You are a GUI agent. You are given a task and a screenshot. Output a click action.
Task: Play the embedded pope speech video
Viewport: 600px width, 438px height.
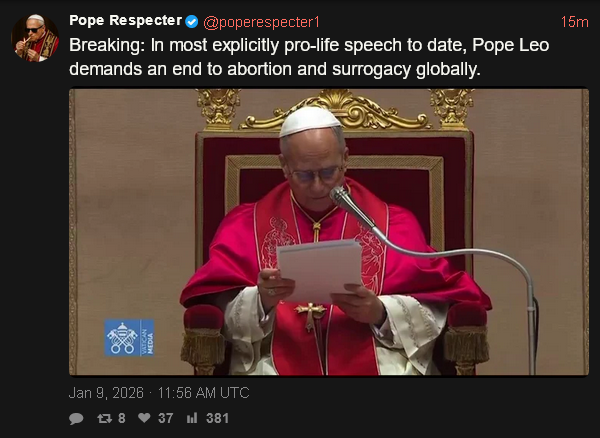pyautogui.click(x=329, y=232)
